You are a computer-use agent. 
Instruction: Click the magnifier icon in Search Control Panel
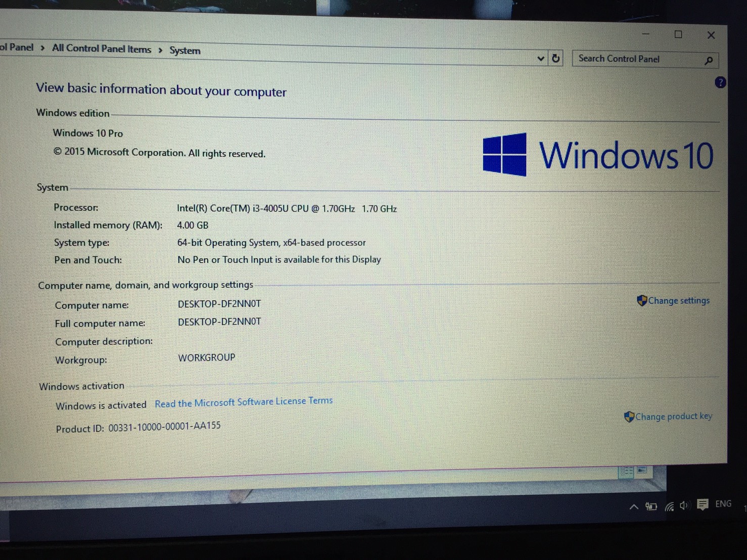[709, 61]
